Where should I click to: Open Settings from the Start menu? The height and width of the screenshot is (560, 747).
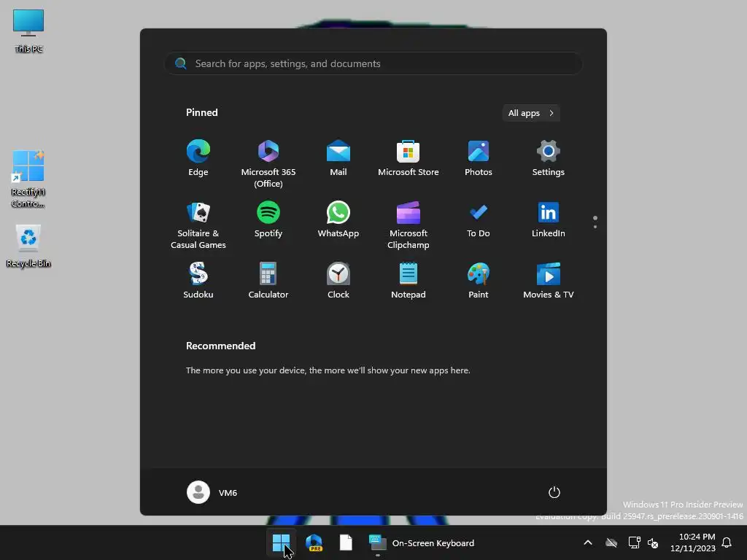pyautogui.click(x=549, y=158)
